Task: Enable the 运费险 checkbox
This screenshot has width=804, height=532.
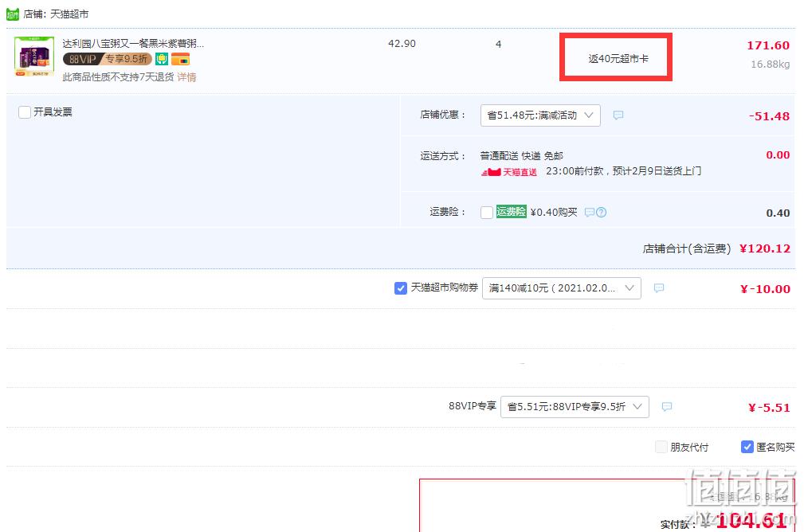Action: pyautogui.click(x=487, y=212)
